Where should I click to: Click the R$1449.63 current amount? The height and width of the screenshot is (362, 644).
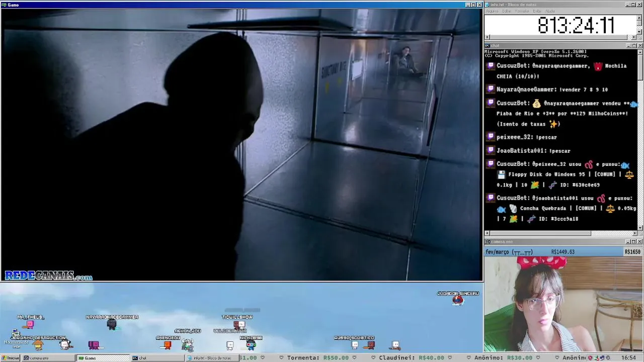(x=562, y=252)
